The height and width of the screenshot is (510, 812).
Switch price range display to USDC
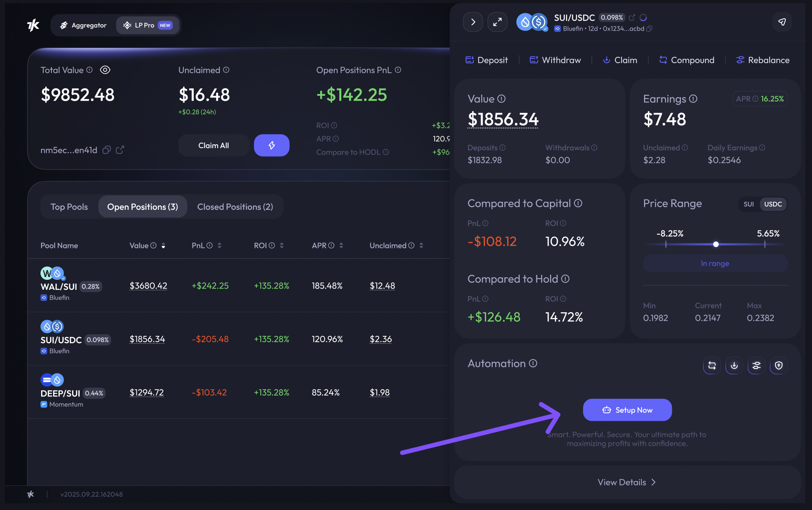(773, 204)
